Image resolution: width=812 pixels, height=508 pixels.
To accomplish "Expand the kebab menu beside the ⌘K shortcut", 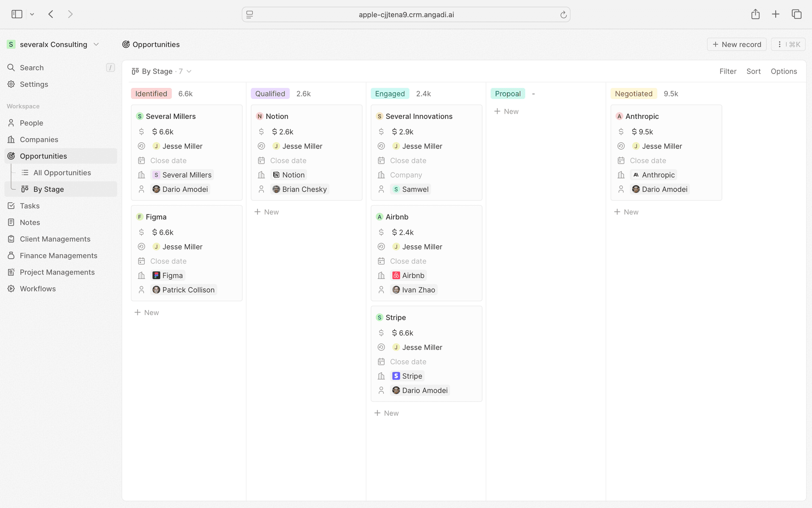I will (779, 44).
